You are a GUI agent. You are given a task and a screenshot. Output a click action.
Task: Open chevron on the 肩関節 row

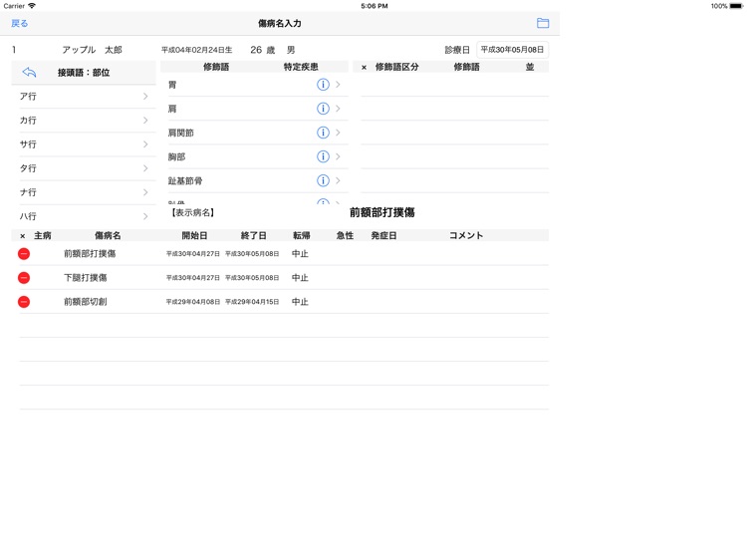pos(338,133)
